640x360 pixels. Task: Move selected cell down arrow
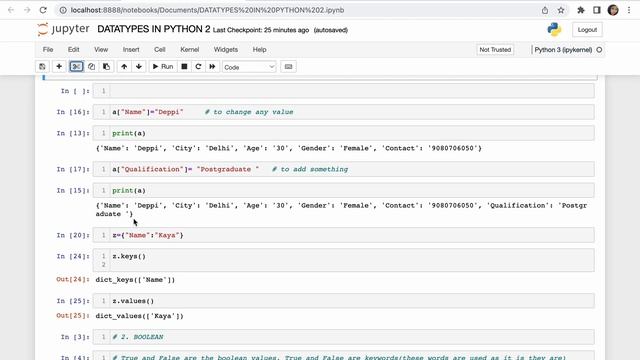139,67
